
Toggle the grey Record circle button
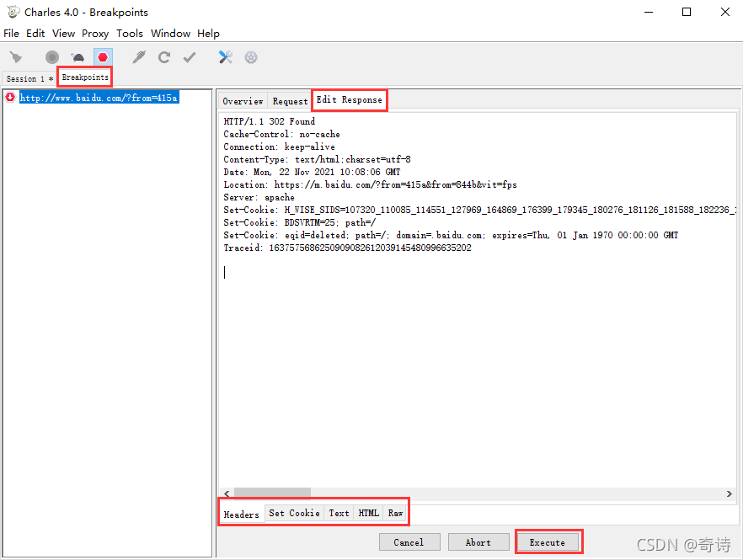pos(52,57)
